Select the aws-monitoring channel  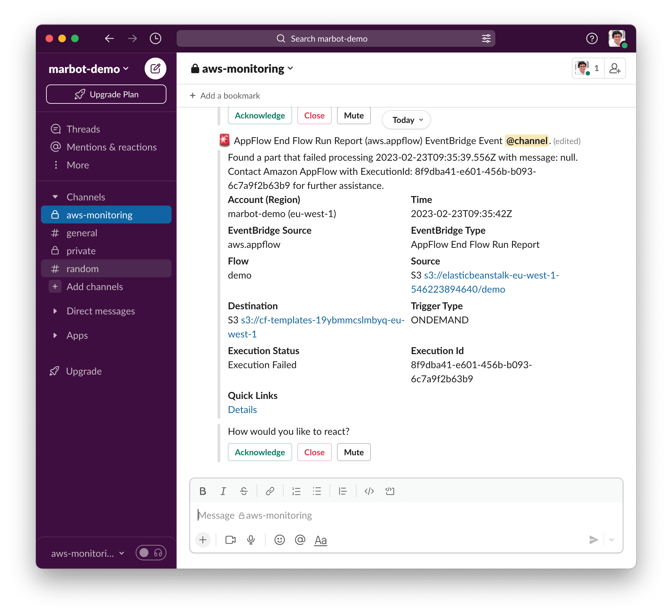coord(106,215)
